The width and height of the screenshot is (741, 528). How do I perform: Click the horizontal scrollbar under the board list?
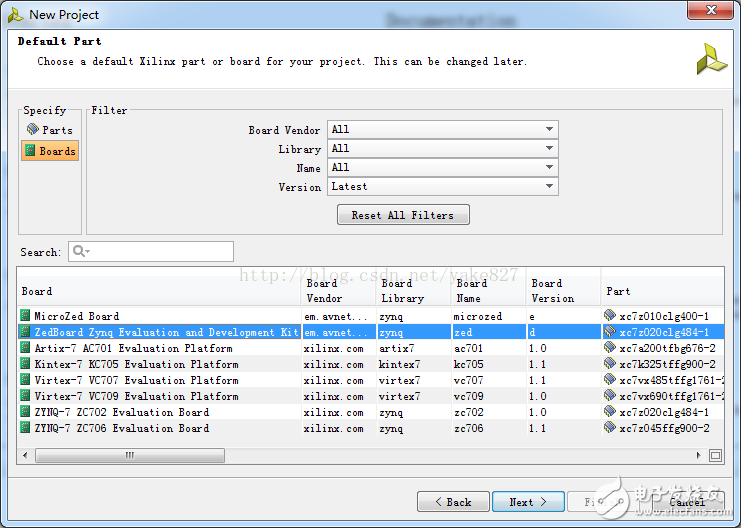pos(130,455)
